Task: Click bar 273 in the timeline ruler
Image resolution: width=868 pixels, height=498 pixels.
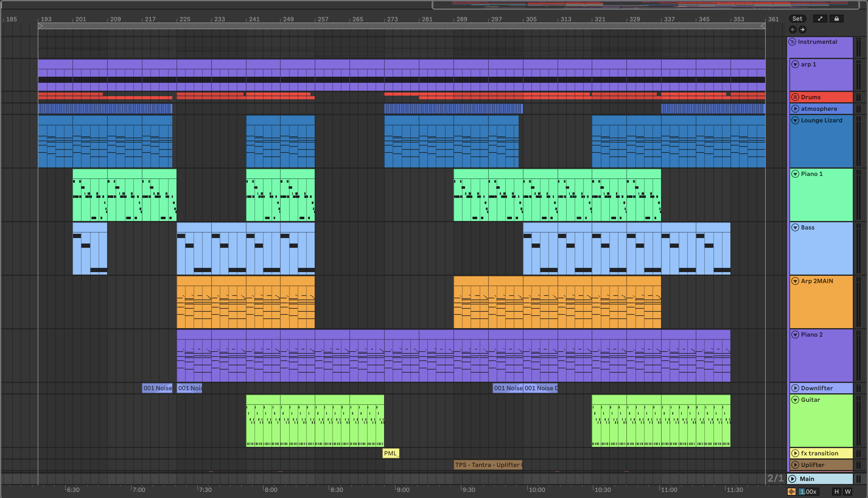Action: coord(392,19)
